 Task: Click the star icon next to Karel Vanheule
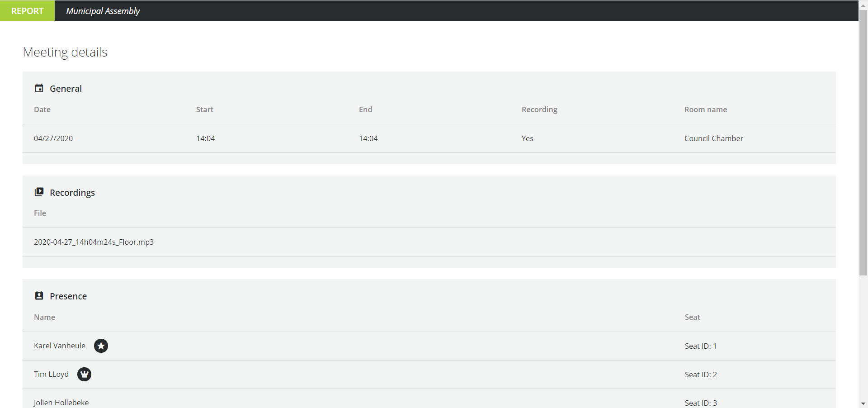101,346
